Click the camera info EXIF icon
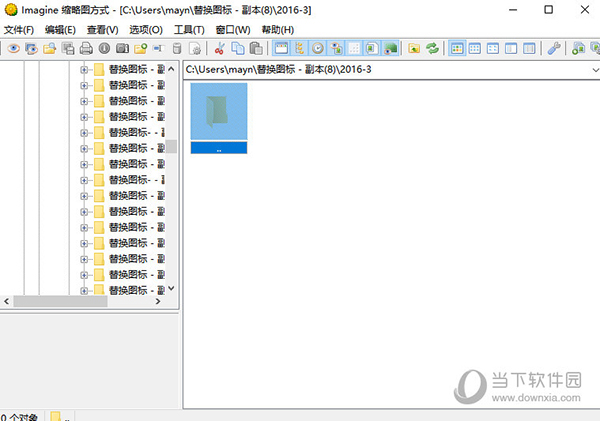The image size is (600, 421). [x=122, y=49]
